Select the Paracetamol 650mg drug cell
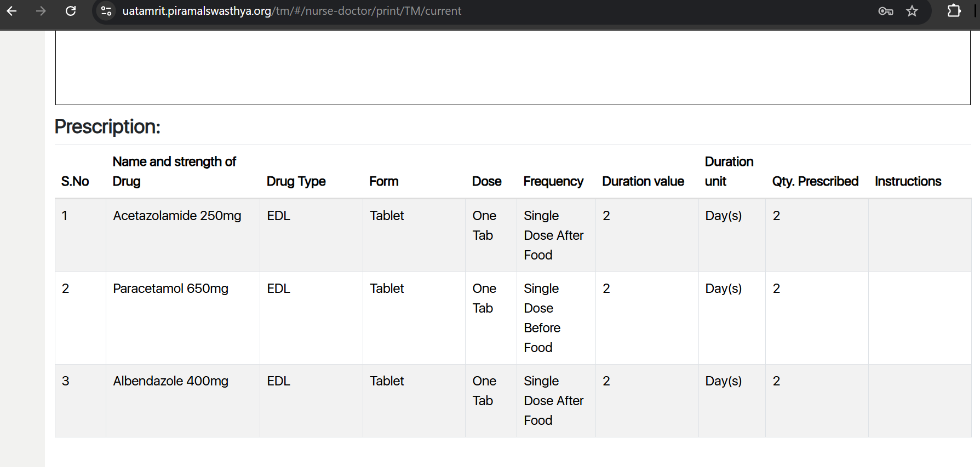The height and width of the screenshot is (467, 980). [x=170, y=289]
